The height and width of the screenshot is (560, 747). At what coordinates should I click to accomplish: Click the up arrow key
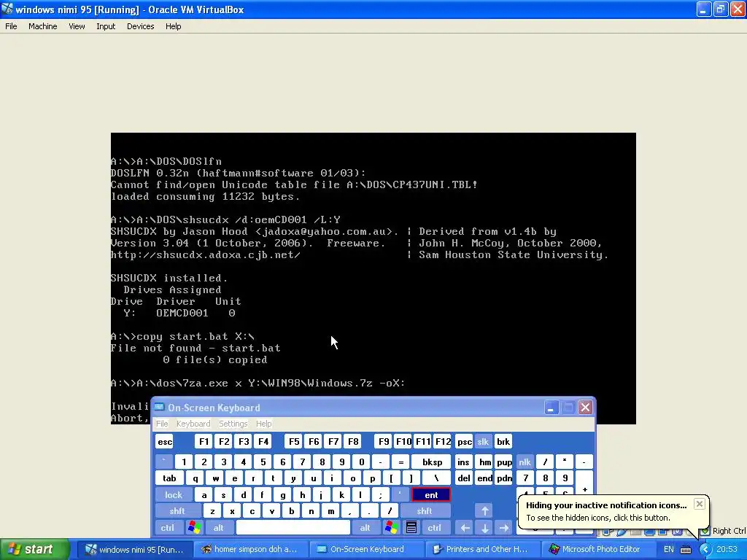(484, 511)
